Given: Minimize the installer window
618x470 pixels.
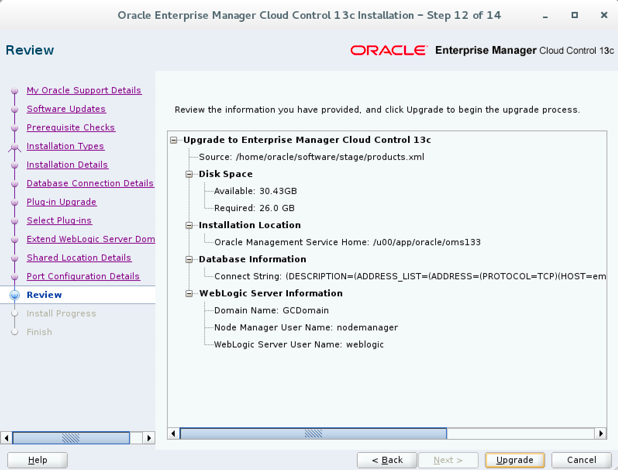Looking at the screenshot, I should point(545,16).
